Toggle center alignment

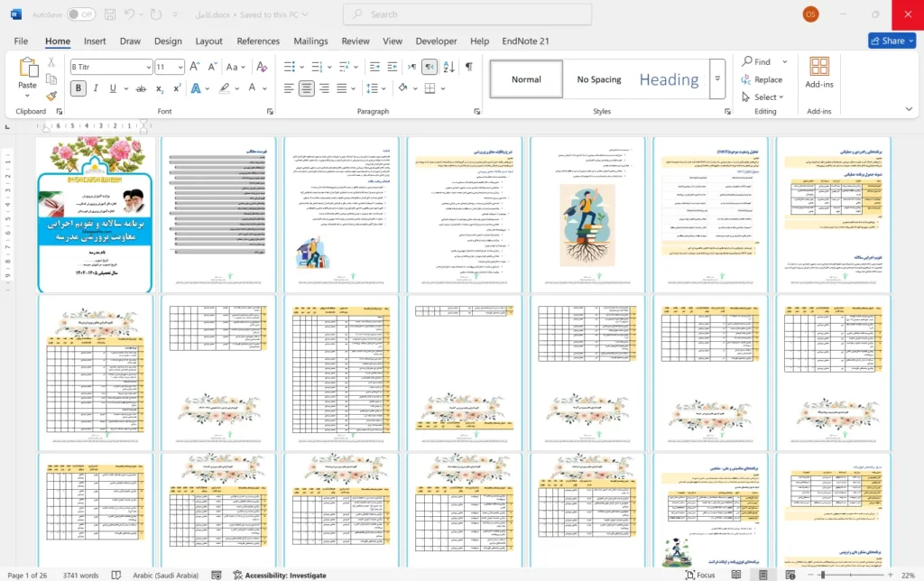pos(307,88)
